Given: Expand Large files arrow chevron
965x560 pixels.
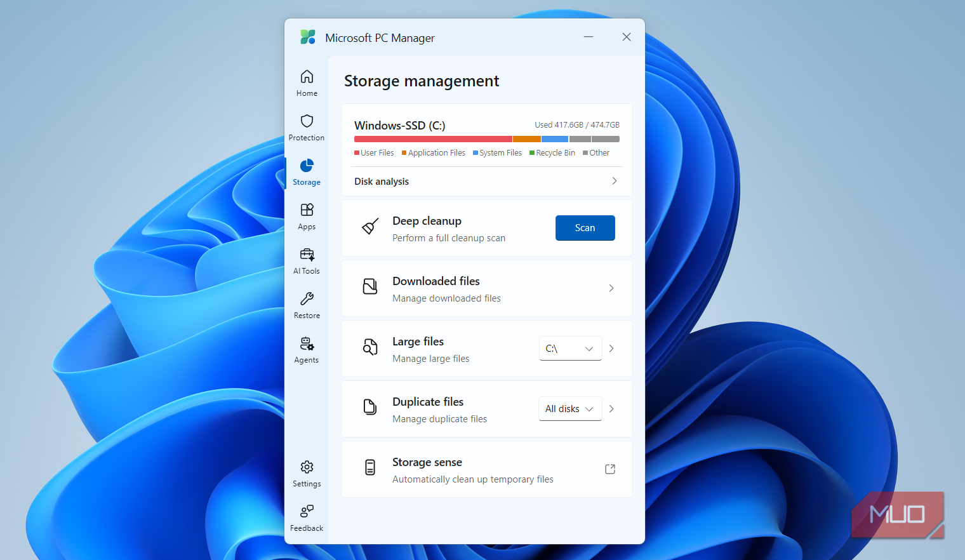Looking at the screenshot, I should [x=611, y=349].
